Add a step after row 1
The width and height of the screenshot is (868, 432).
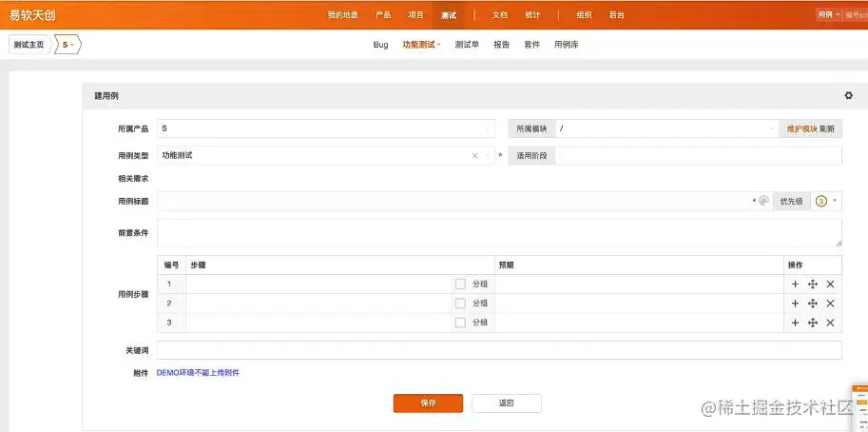(x=795, y=285)
